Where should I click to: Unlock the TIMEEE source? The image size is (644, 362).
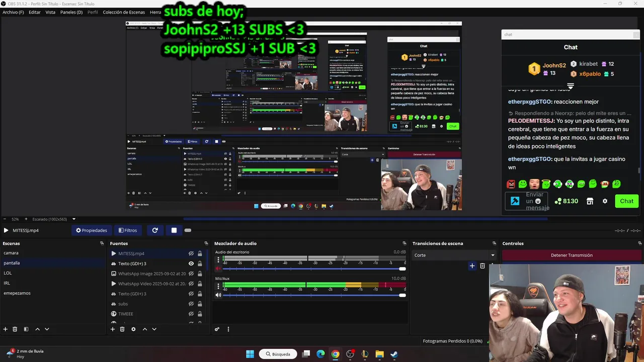click(x=200, y=314)
